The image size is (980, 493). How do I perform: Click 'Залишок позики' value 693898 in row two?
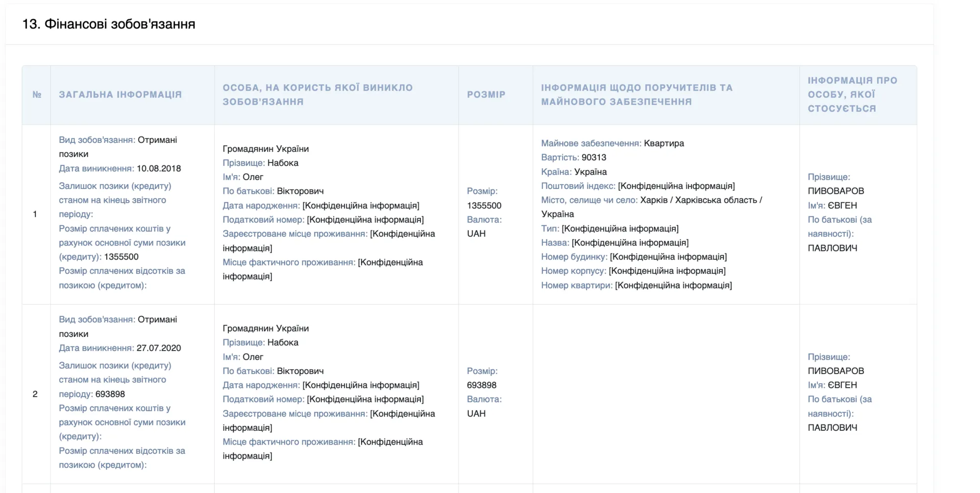coord(110,394)
